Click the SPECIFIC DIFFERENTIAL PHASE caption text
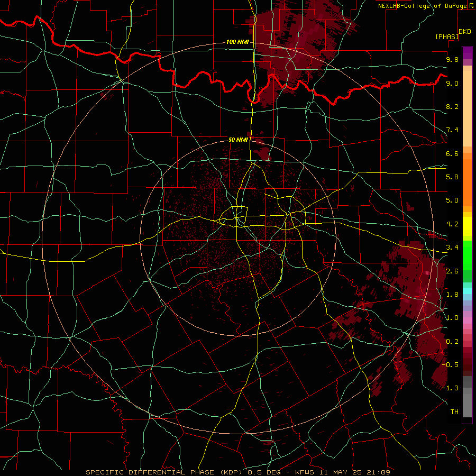 [x=150, y=472]
